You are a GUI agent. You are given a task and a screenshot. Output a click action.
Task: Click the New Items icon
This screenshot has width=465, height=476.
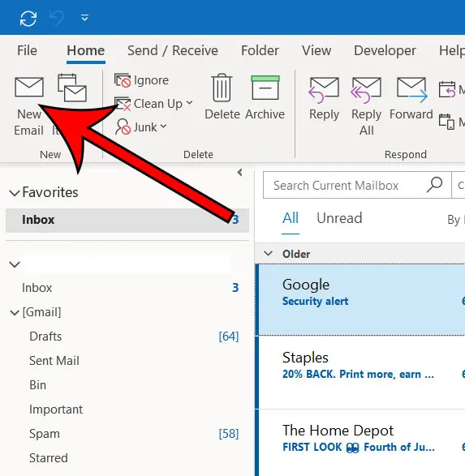[x=72, y=88]
